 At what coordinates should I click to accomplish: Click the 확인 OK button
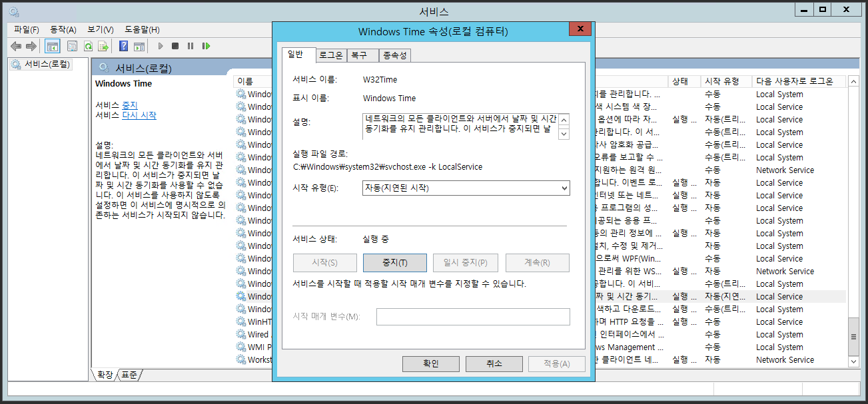tap(431, 364)
